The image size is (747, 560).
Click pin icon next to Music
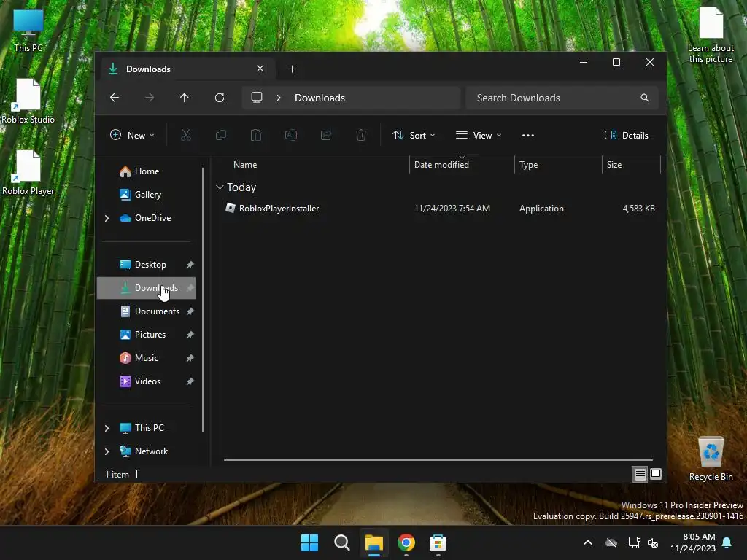click(x=190, y=358)
